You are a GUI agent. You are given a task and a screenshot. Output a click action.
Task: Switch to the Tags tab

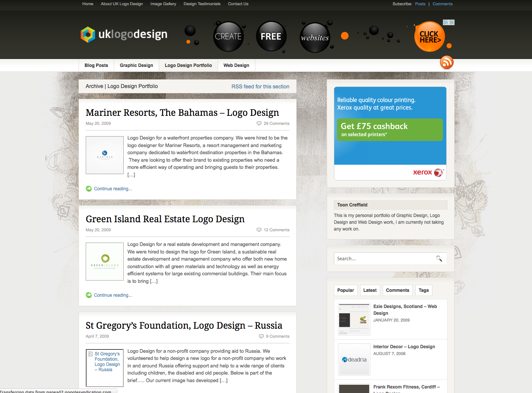coord(424,290)
